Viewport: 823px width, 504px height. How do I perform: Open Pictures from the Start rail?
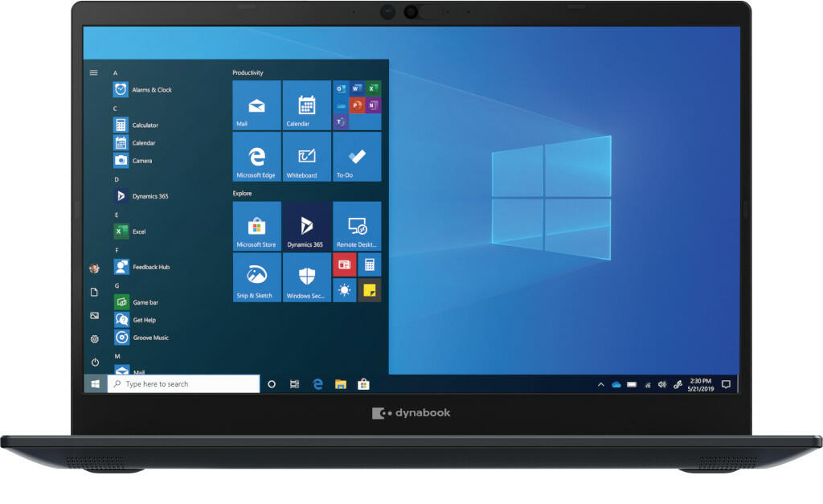(95, 316)
